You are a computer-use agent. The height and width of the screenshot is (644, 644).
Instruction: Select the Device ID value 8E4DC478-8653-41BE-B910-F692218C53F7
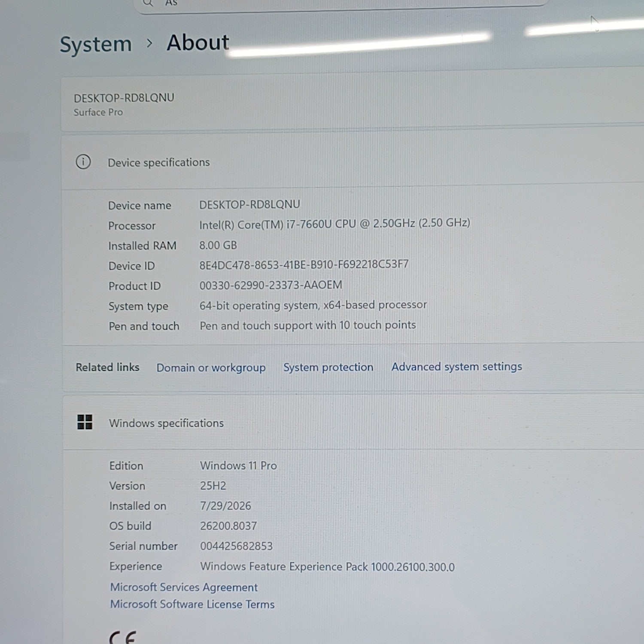[304, 264]
